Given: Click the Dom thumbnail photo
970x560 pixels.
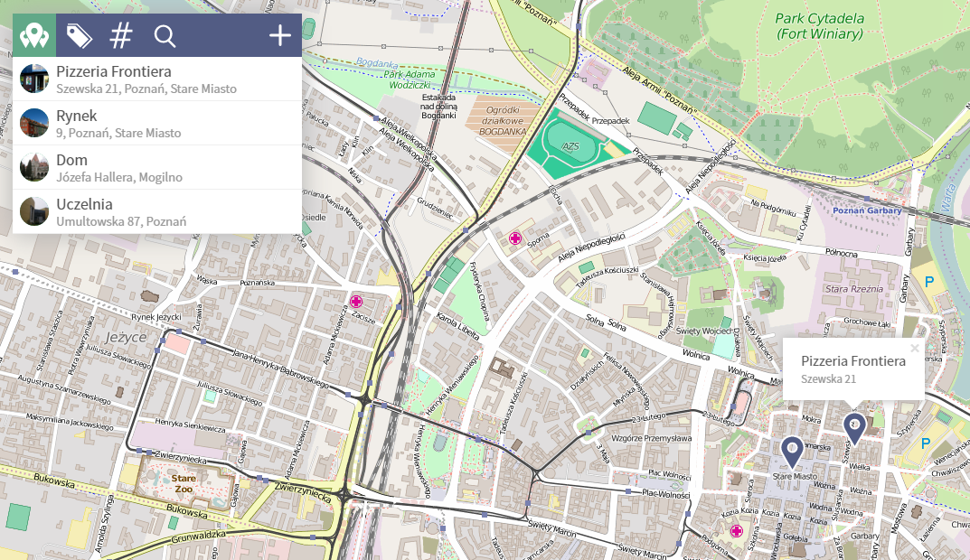Looking at the screenshot, I should tap(34, 167).
